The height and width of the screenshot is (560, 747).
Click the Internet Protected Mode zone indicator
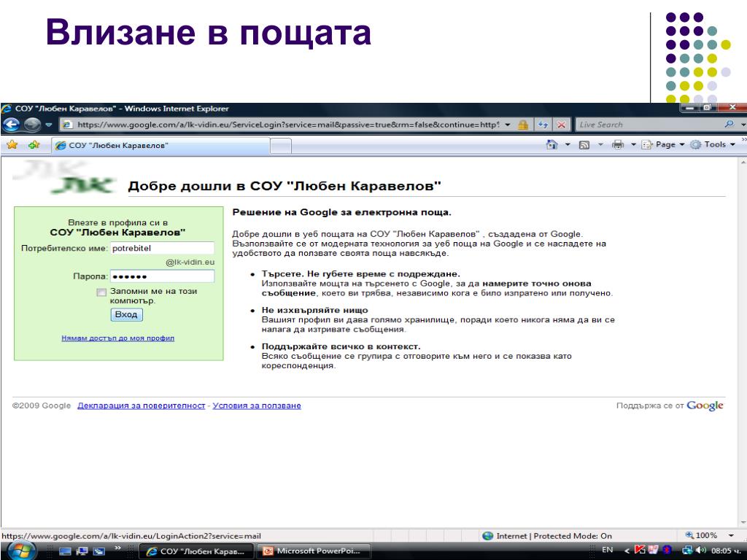547,536
